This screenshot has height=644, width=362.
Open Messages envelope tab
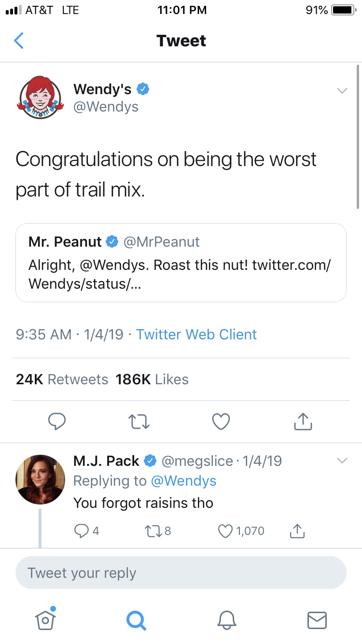point(317,620)
